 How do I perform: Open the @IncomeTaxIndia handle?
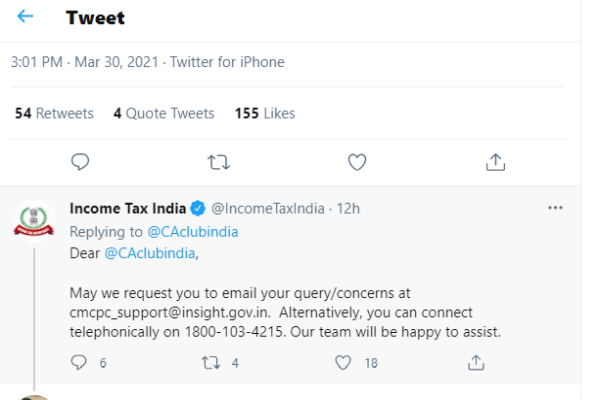coord(264,208)
